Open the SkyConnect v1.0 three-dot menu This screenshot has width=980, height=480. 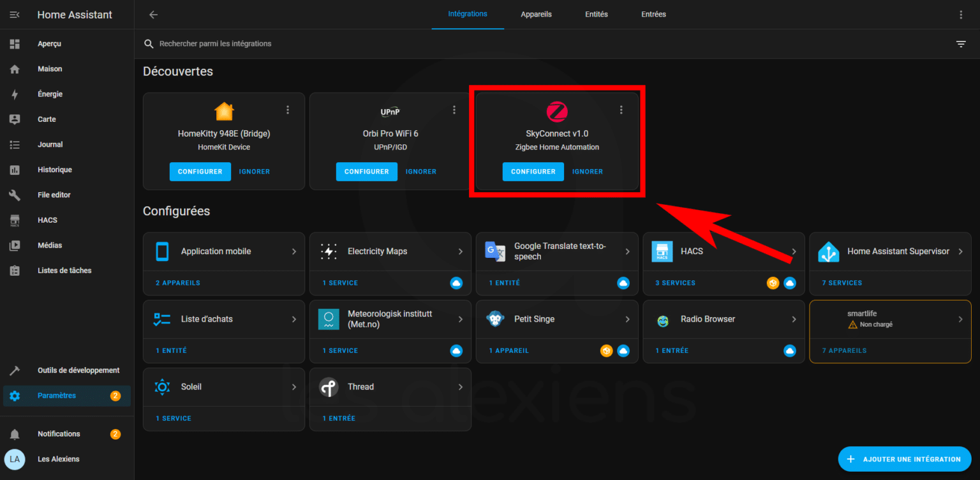[621, 109]
